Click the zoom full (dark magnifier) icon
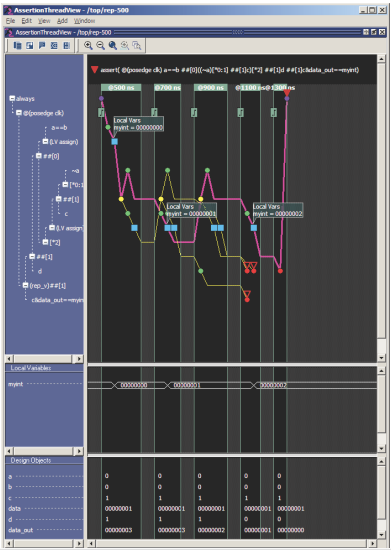This screenshot has height=550, width=391. 113,45
